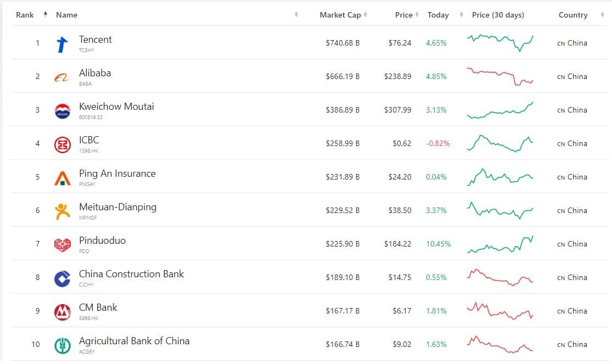612x364 pixels.
Task: Click the Agricultural Bank of China logo
Action: 63,345
